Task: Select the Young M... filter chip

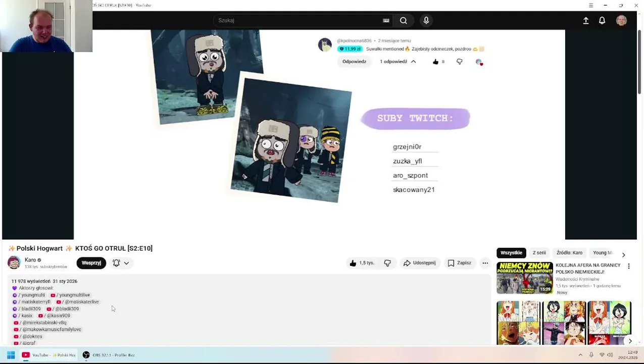Action: (603, 253)
